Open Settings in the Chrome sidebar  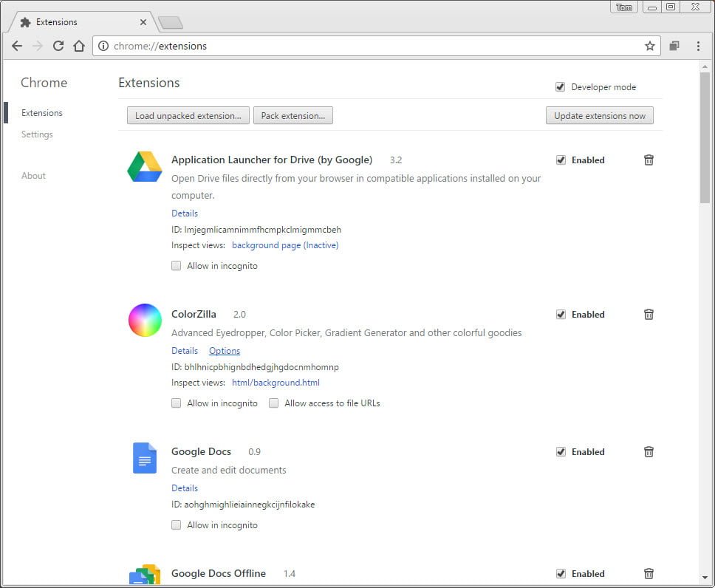click(x=37, y=134)
